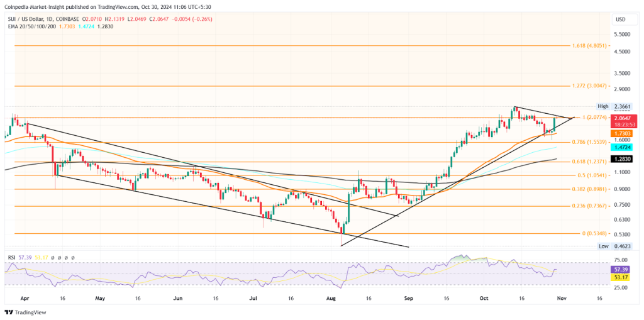Click the 1 (2.0774) Fibonacci label

(594, 118)
